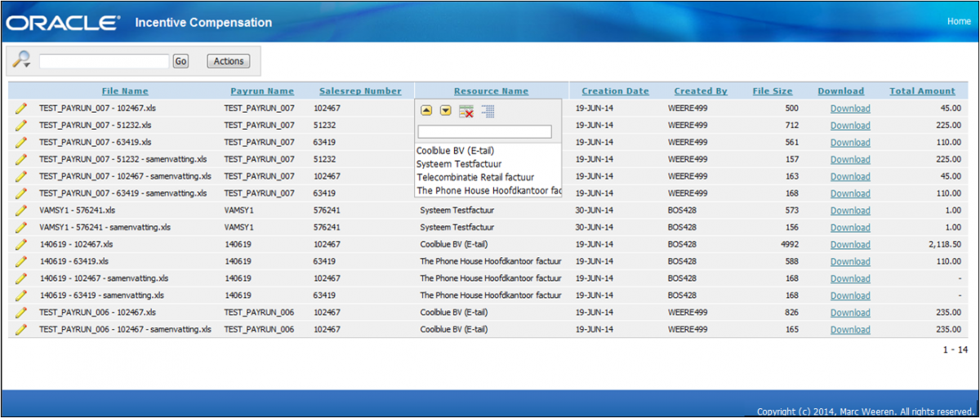The image size is (980, 418).
Task: Click the control break icon in column popup
Action: (488, 111)
